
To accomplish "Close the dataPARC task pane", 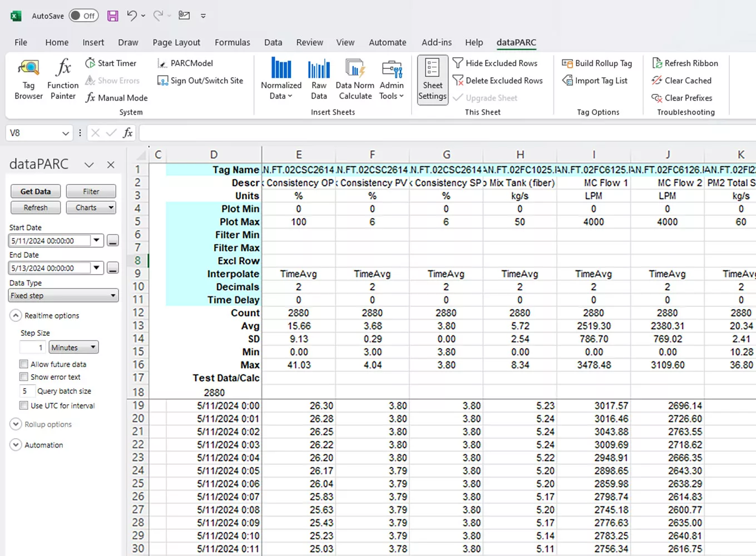I will 111,165.
